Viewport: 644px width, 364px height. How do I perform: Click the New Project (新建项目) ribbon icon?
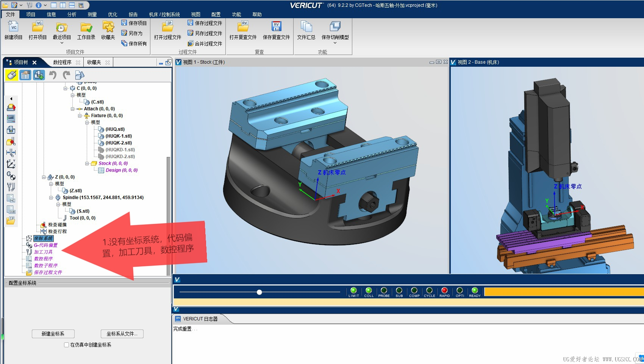point(13,27)
